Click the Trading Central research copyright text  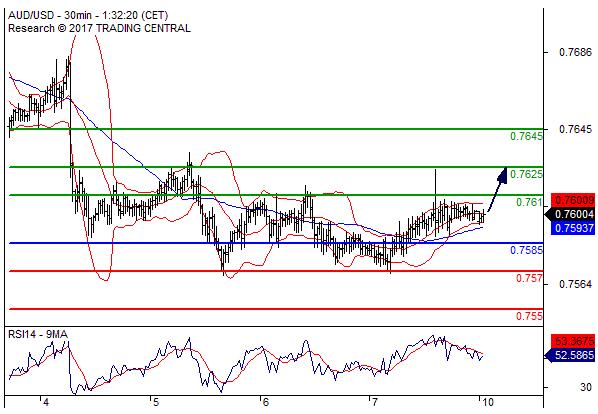click(99, 28)
